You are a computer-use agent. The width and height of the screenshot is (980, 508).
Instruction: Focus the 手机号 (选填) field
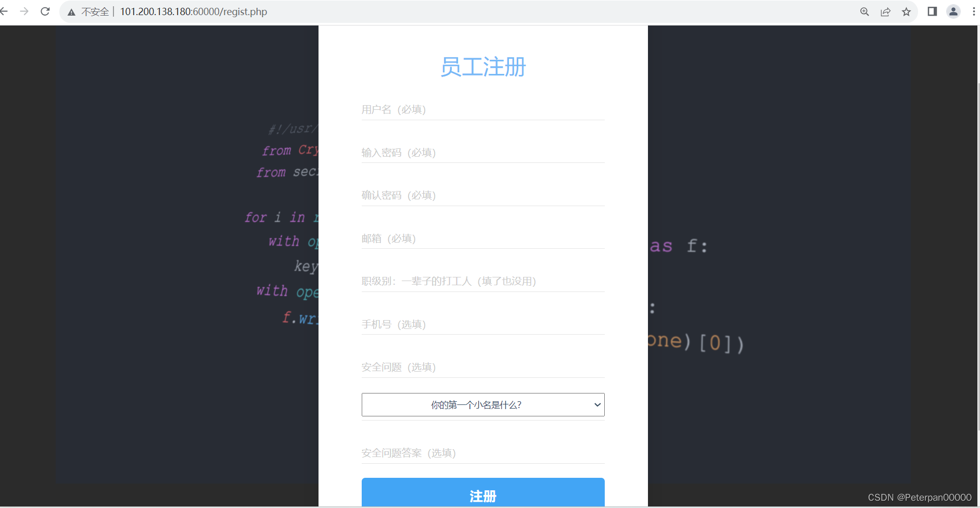(483, 324)
